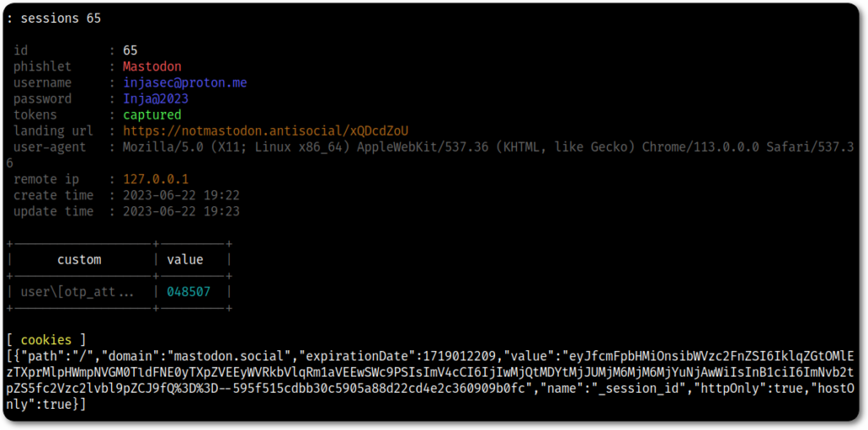Click the "custom" table column header
Screen dimensions: 868x430
coord(79,260)
